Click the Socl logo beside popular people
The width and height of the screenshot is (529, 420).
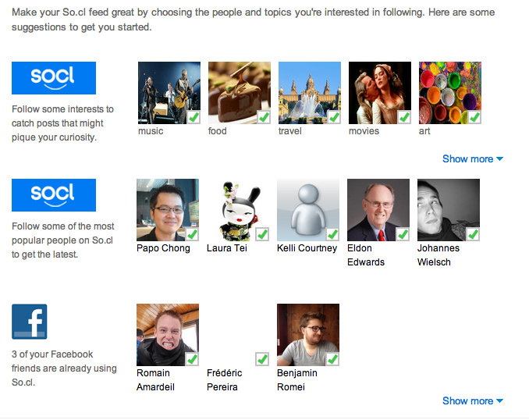pos(54,195)
